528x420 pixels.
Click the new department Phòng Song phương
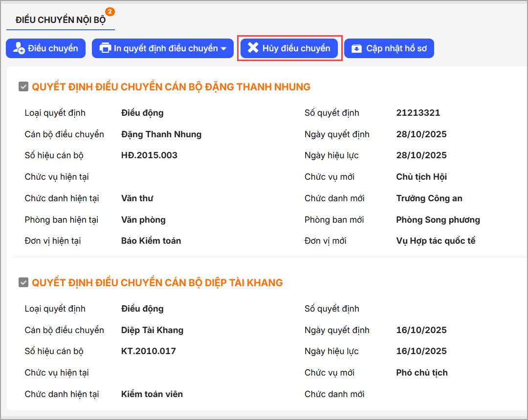click(x=438, y=220)
